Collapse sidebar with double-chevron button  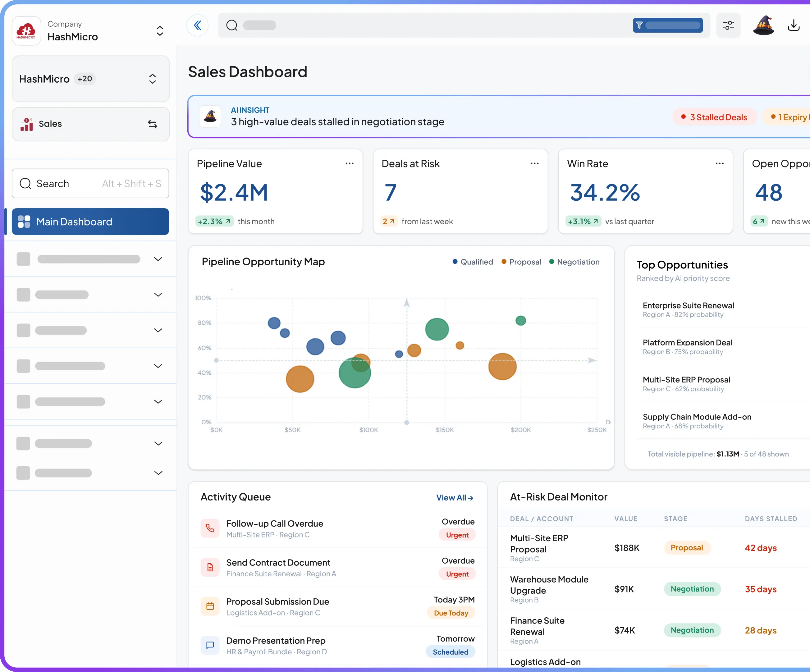tap(198, 25)
